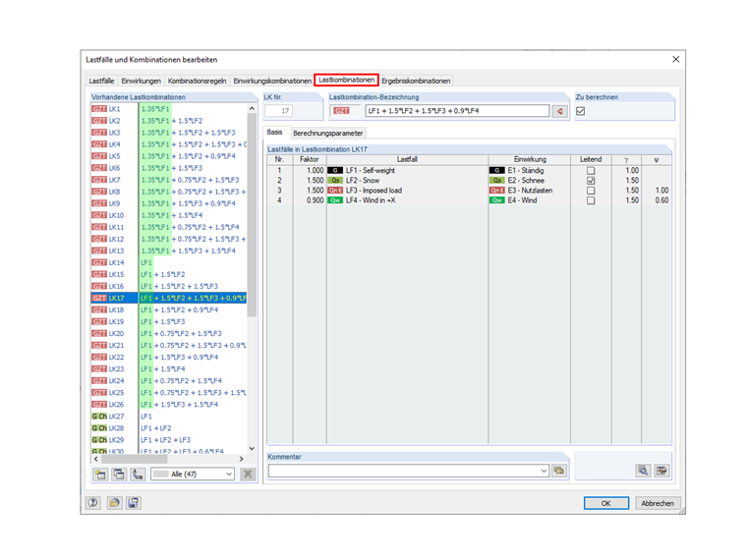Click the Abbrechen button
The image size is (747, 560).
[658, 503]
